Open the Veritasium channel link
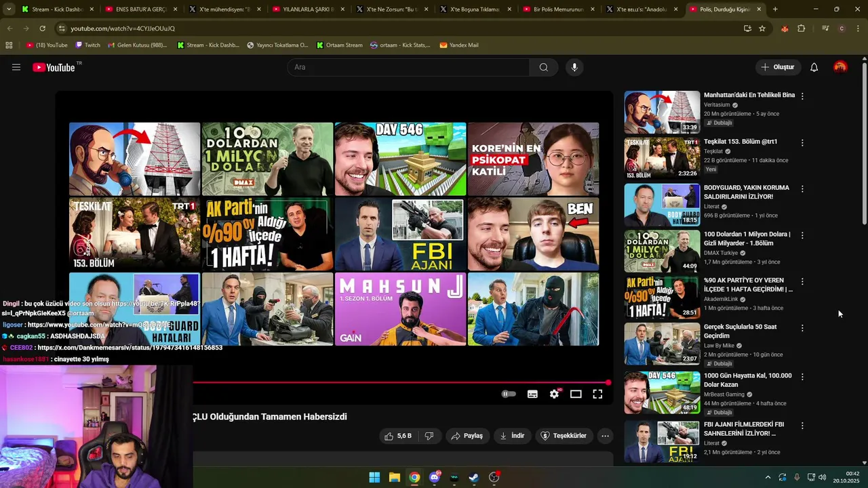This screenshot has width=868, height=488. [717, 105]
